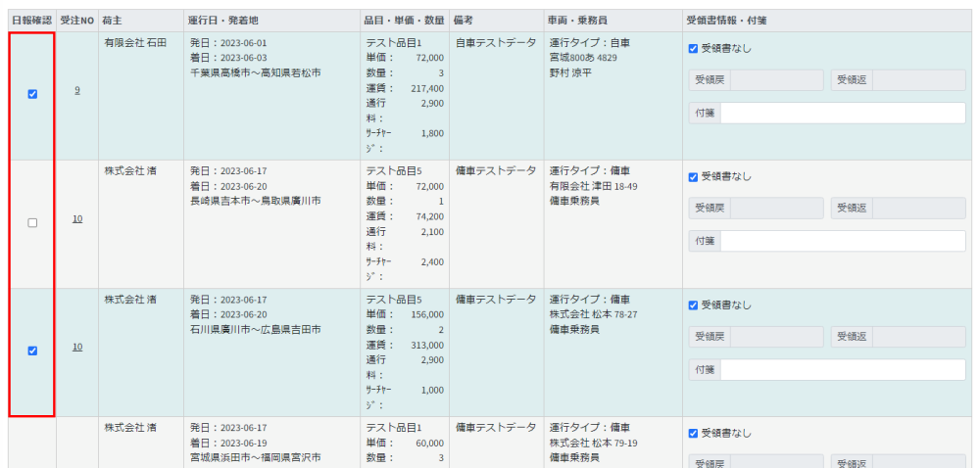
Task: Uncheck 日報確認 box in 石川県廣川市 row
Action: pyautogui.click(x=32, y=351)
